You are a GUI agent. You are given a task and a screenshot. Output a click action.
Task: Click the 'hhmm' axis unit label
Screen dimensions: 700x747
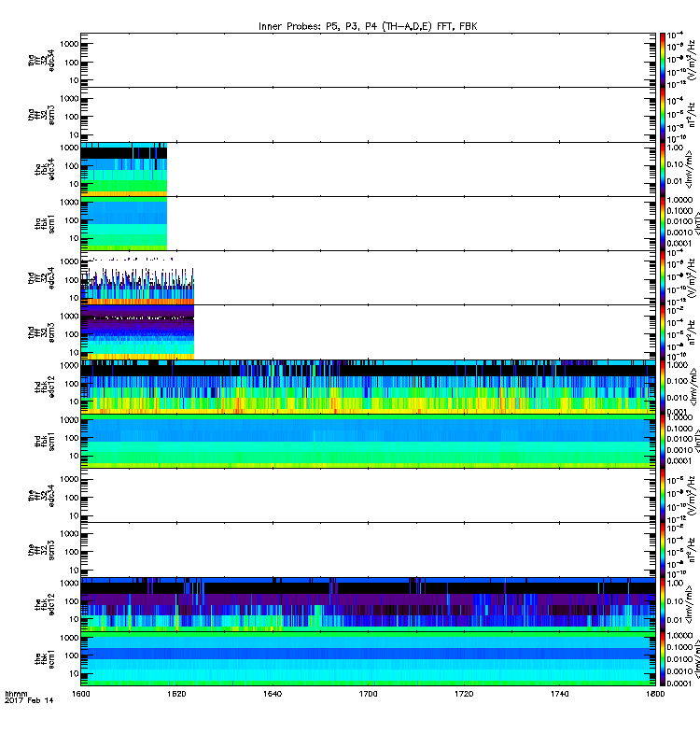tap(16, 694)
